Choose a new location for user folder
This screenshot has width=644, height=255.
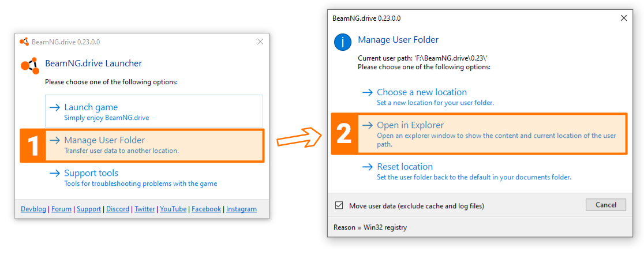tap(422, 92)
